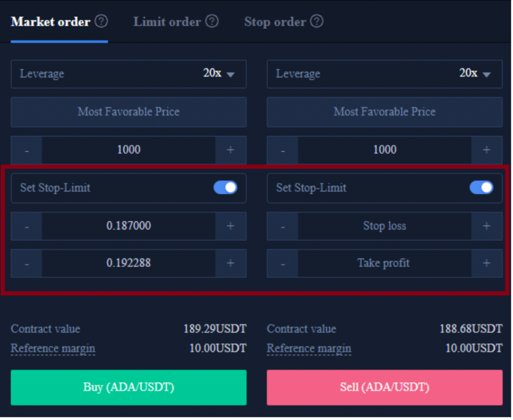This screenshot has height=420, width=513.
Task: Open Stop order help question icon
Action: 317,22
